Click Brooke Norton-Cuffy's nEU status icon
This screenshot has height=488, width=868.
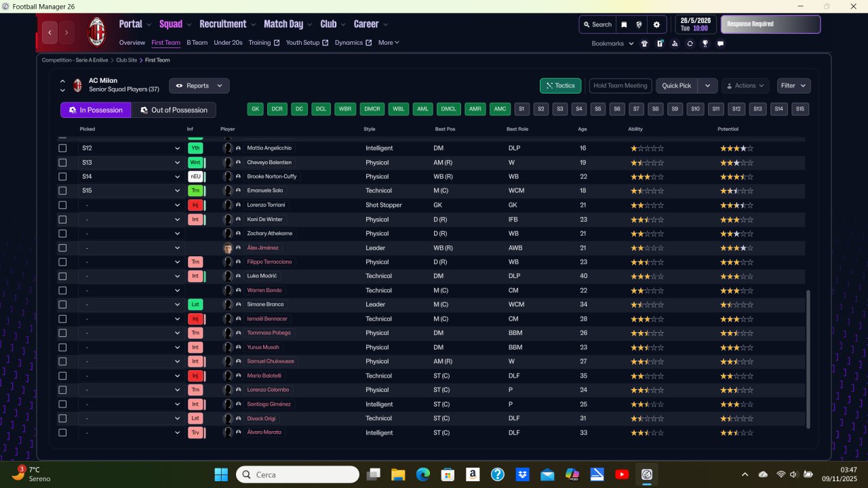[x=196, y=176]
